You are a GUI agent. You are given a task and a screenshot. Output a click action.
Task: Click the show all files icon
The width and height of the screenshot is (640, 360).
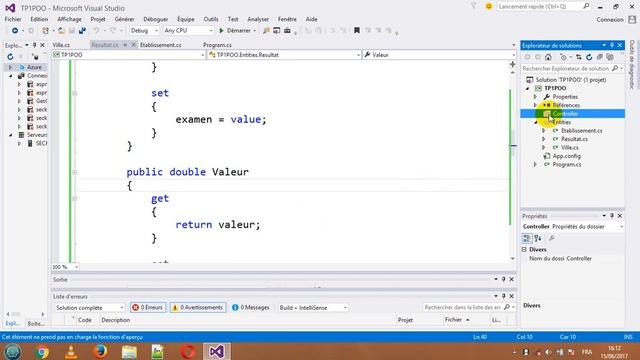610,57
